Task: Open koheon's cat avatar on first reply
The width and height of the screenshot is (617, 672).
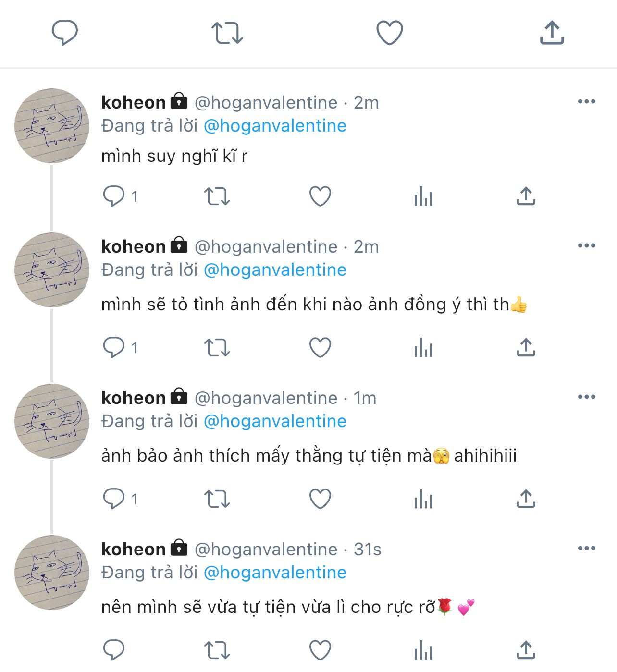Action: click(x=52, y=126)
